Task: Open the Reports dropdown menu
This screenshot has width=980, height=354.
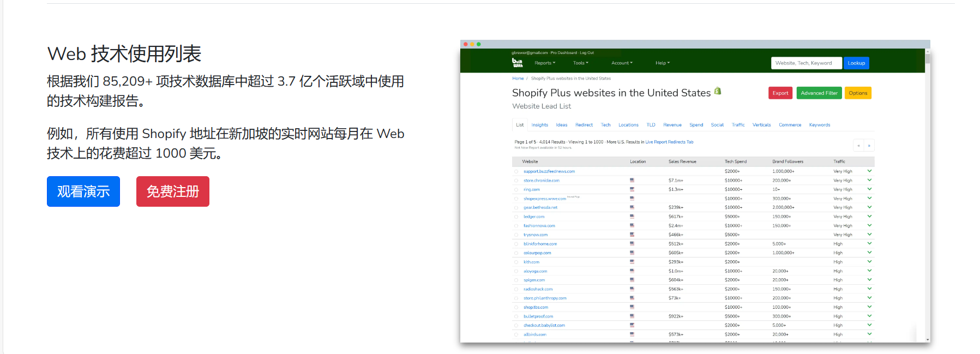Action: 545,63
